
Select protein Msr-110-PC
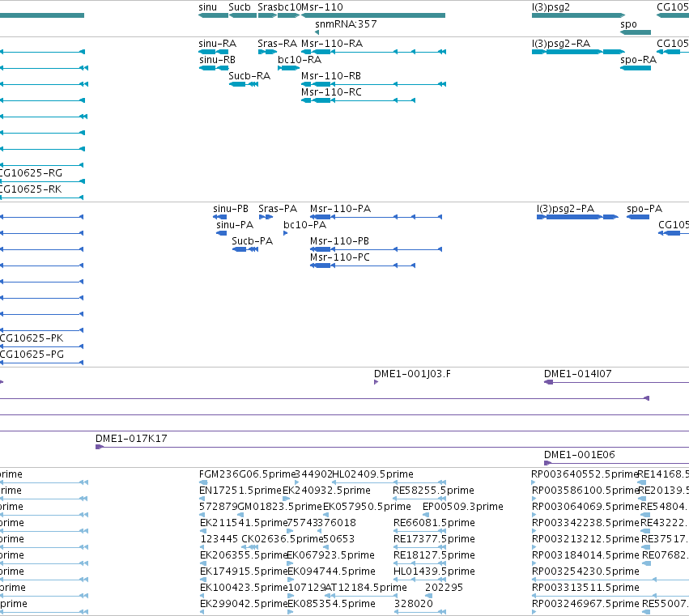340,257
